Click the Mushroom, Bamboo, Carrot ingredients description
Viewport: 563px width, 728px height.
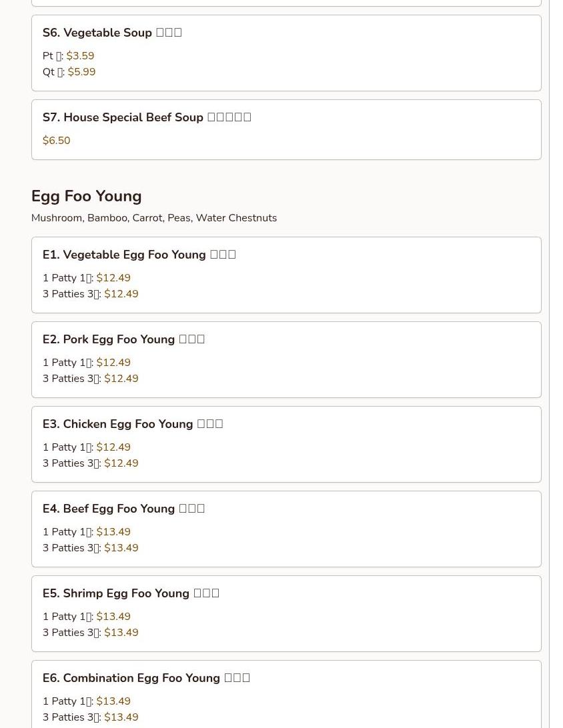pos(153,218)
